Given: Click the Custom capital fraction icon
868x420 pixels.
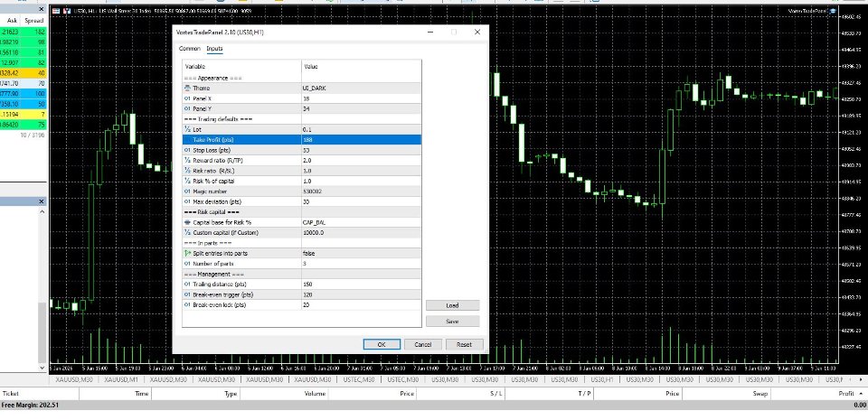Looking at the screenshot, I should pyautogui.click(x=187, y=233).
